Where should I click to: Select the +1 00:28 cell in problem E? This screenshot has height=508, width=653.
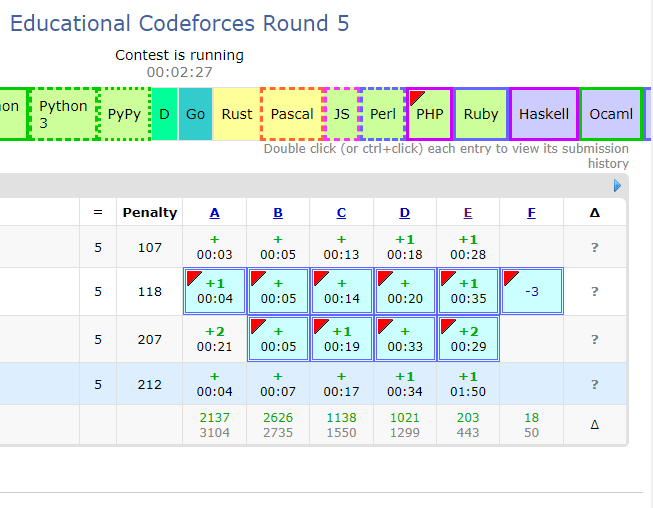tap(468, 247)
